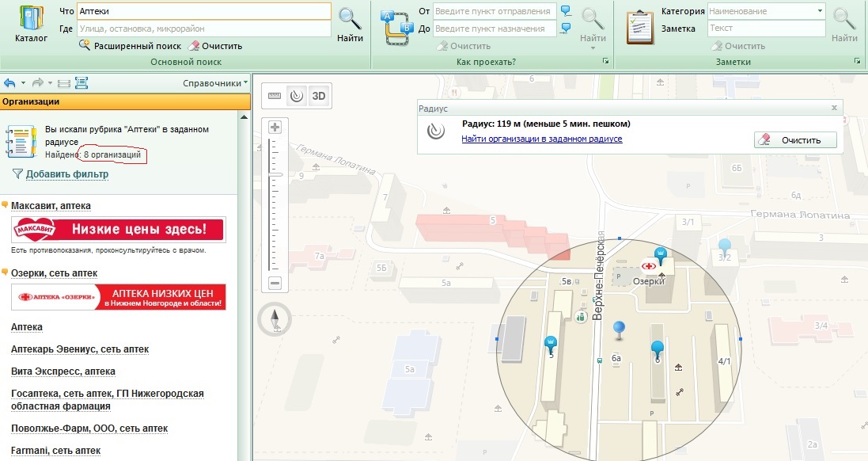The image size is (868, 461).
Task: Toggle the radius search tool on map
Action: pyautogui.click(x=297, y=96)
